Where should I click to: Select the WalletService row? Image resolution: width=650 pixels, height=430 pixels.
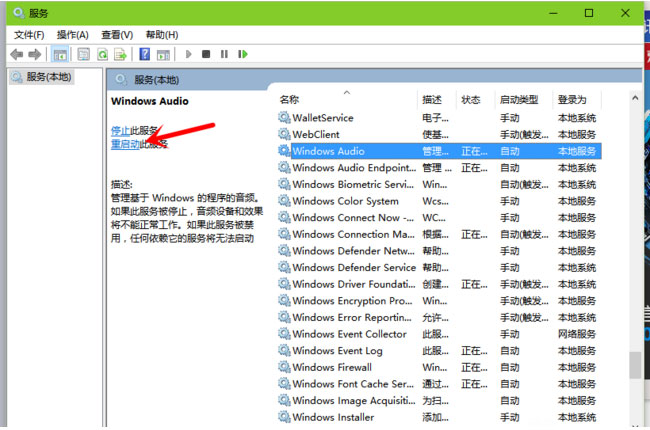click(x=439, y=118)
